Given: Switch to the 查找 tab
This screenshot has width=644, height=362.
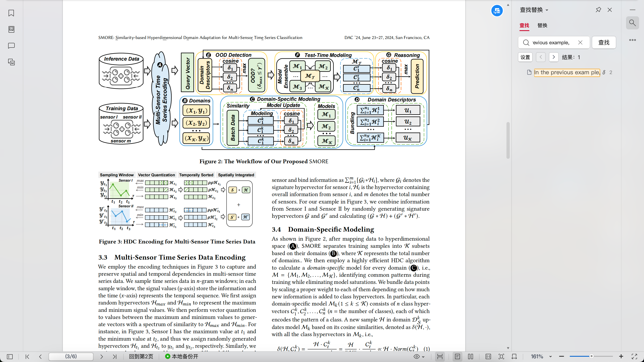Looking at the screenshot, I should pyautogui.click(x=524, y=26).
